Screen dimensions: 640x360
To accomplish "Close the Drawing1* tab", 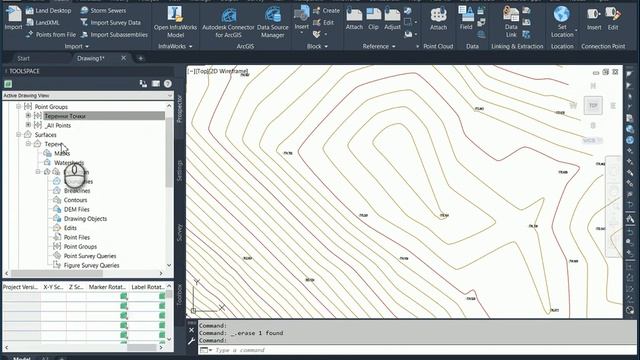I will tap(123, 58).
